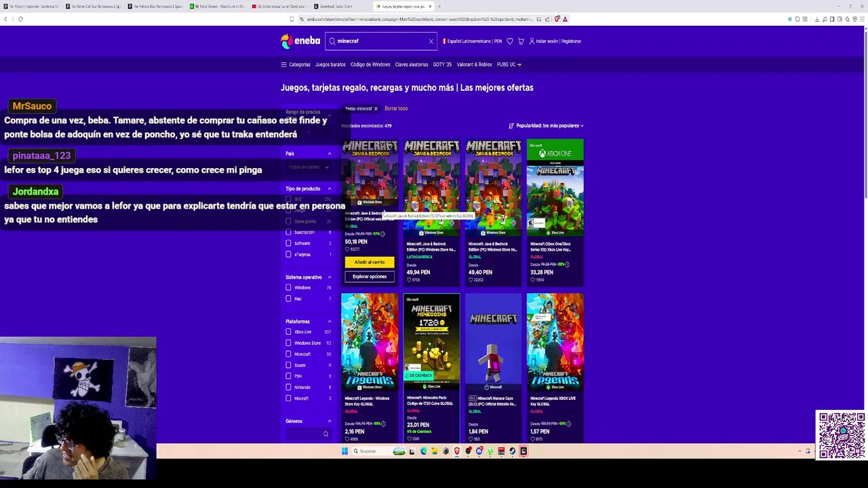Image resolution: width=868 pixels, height=488 pixels.
Task: Click the Explorar opciones button
Action: 370,277
